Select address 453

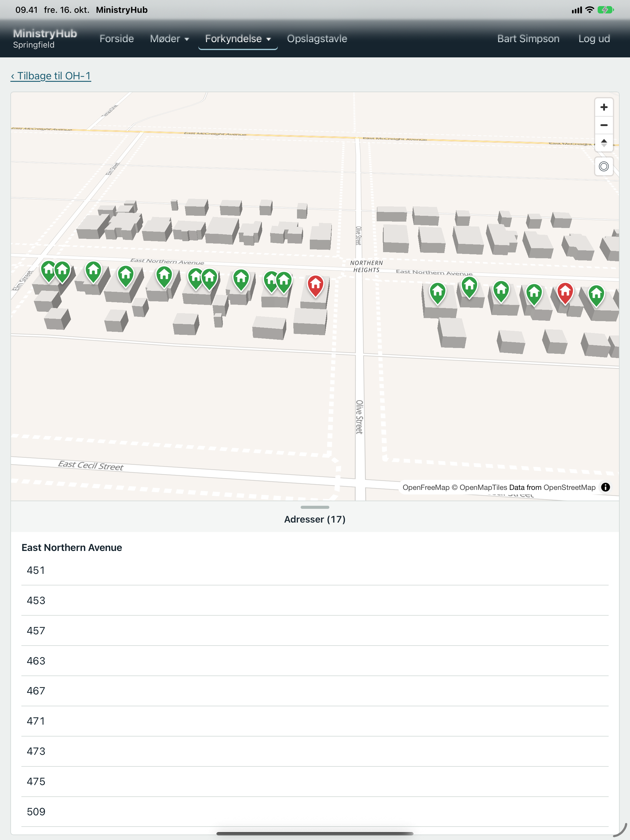coord(315,600)
